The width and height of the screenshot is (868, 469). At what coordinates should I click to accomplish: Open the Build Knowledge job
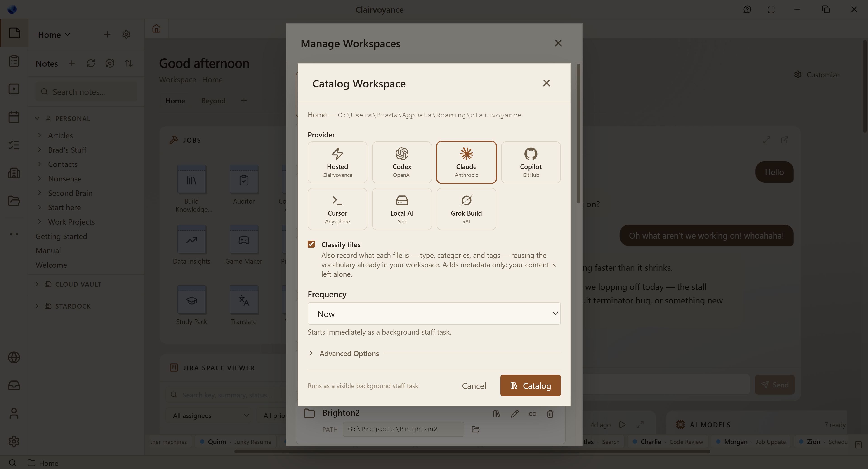point(192,189)
